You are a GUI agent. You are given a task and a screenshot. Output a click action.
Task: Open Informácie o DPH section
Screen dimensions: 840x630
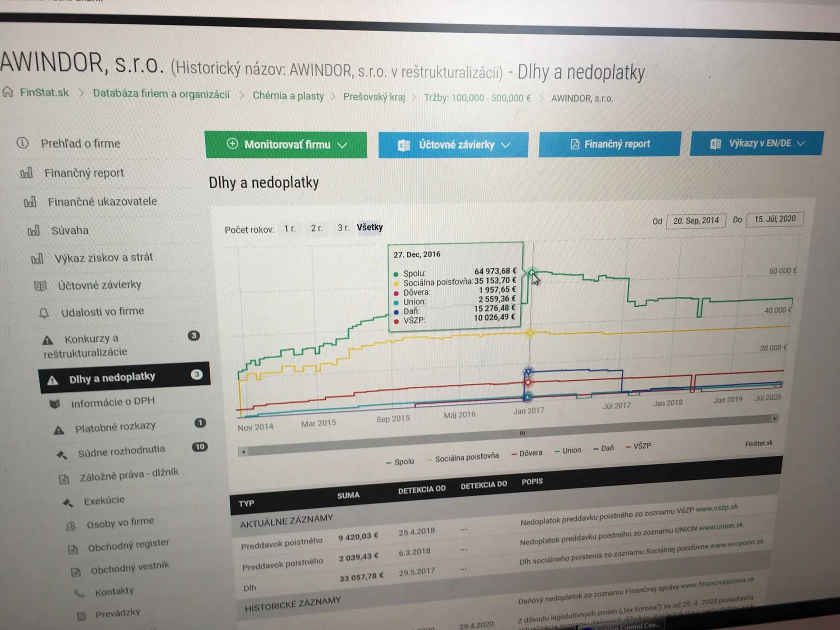coord(112,401)
